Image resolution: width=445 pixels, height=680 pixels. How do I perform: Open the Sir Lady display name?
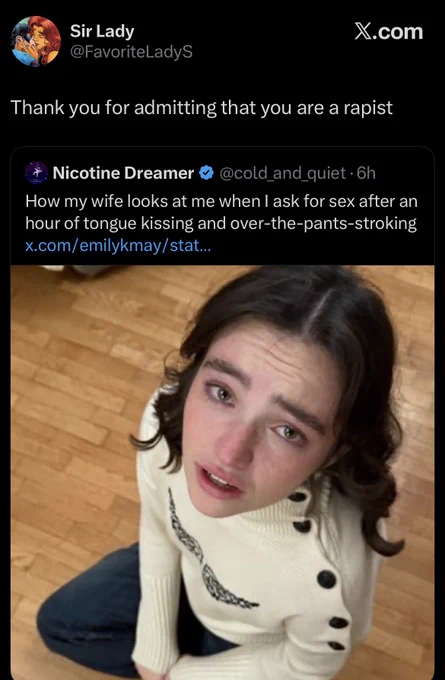tap(102, 31)
